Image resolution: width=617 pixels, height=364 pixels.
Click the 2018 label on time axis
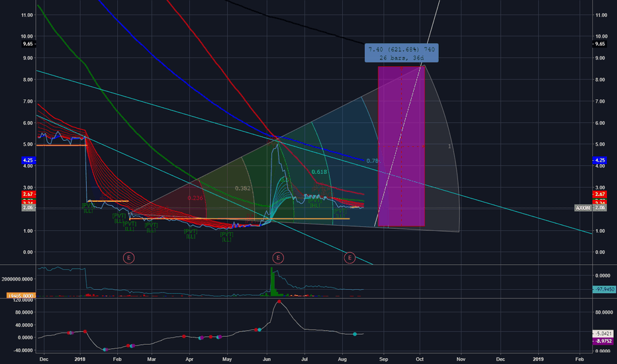[x=80, y=359]
